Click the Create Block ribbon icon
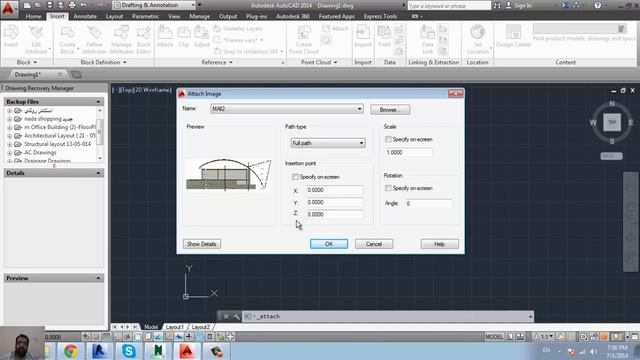Screen dimensions: 640x360 tap(67, 39)
